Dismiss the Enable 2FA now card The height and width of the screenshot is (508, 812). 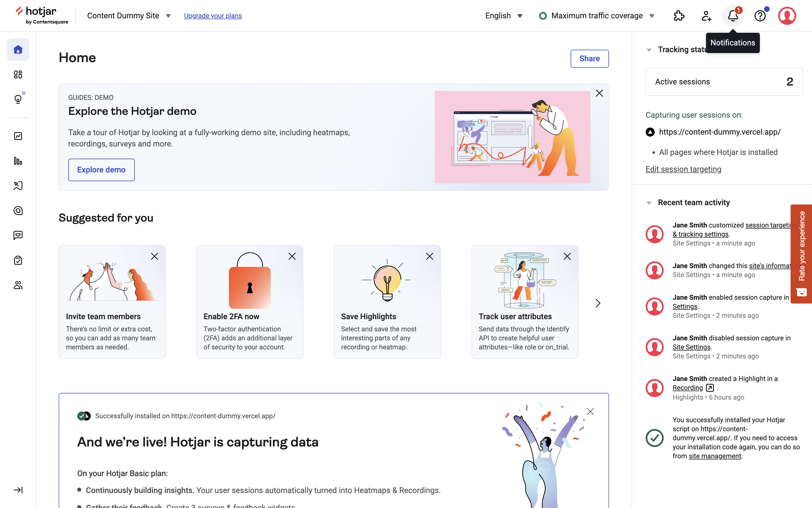click(292, 256)
